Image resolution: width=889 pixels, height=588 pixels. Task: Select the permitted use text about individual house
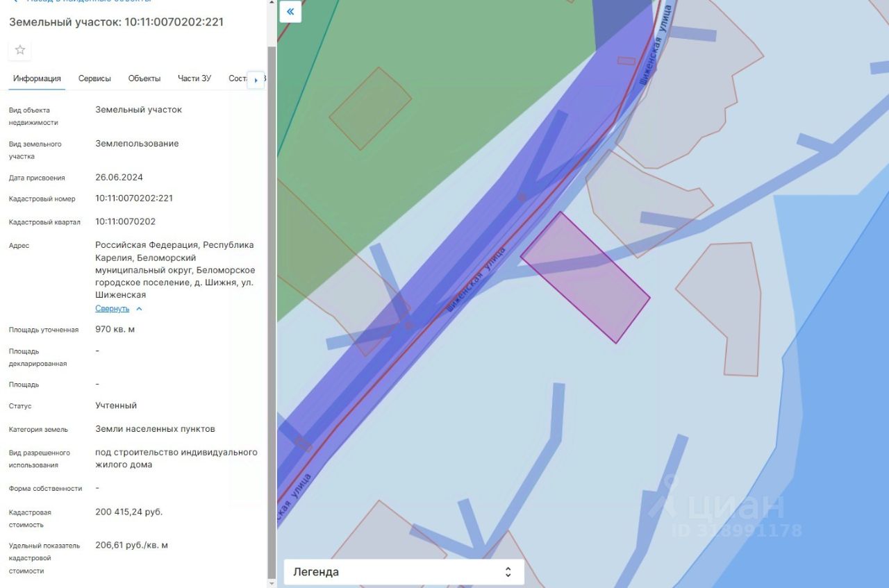(x=176, y=459)
